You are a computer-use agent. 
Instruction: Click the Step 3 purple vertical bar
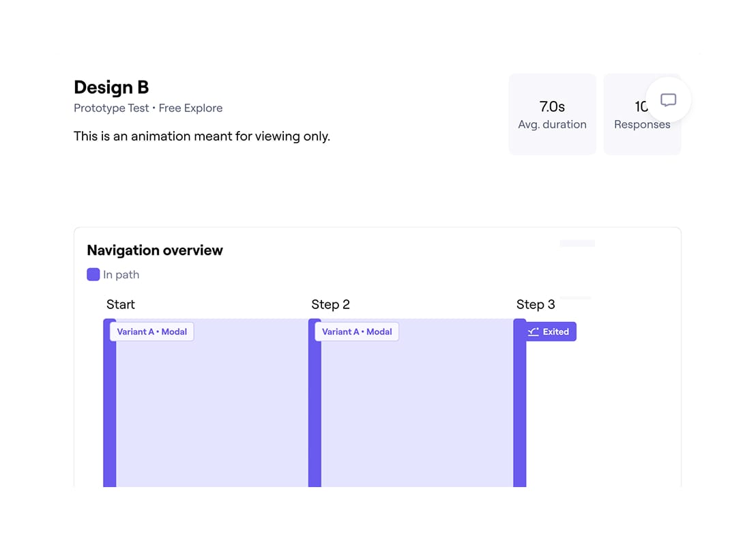coord(519,409)
